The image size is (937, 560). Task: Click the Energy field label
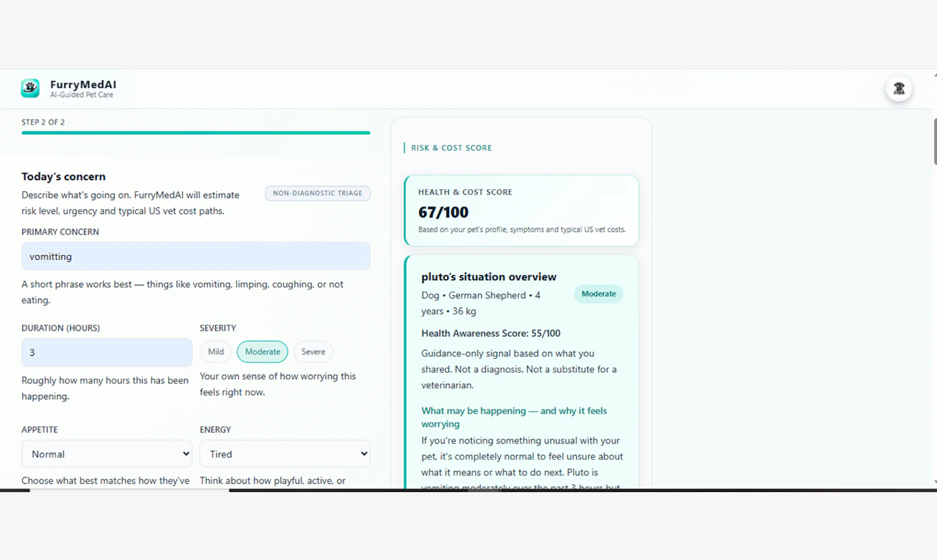tap(216, 430)
